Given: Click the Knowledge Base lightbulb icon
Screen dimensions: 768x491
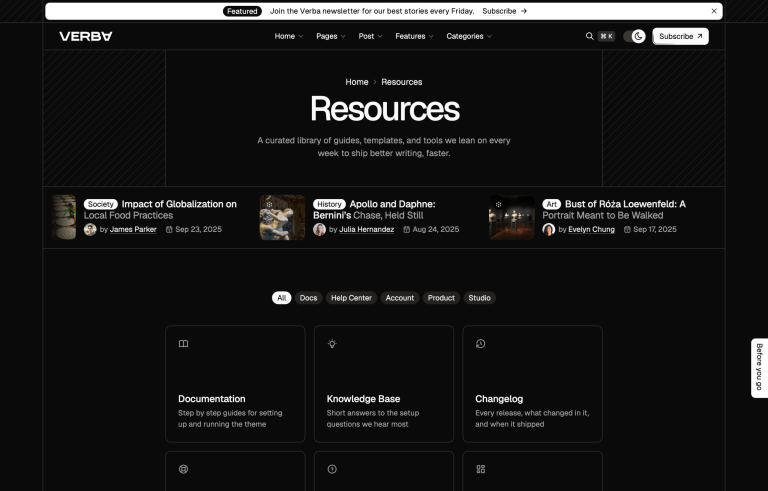Looking at the screenshot, I should click(x=332, y=344).
